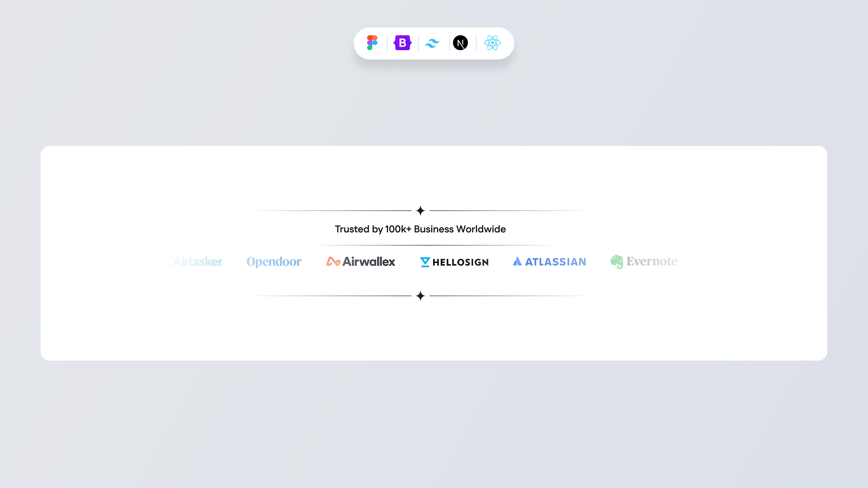Click the thin divider line under the heading
The image size is (868, 488).
pyautogui.click(x=434, y=245)
